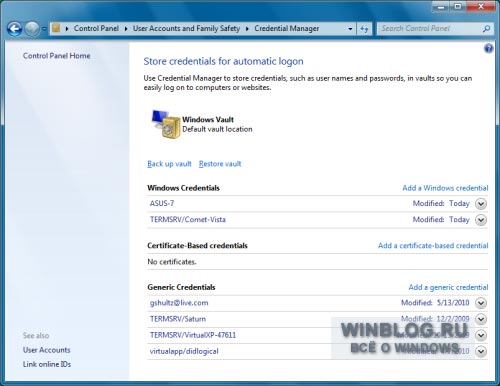The width and height of the screenshot is (500, 386).
Task: Open the ASUS-7 credential entry
Action: coord(162,203)
